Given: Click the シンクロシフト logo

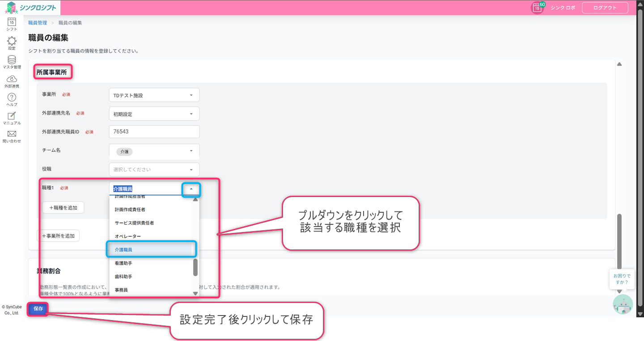Looking at the screenshot, I should tap(30, 7).
